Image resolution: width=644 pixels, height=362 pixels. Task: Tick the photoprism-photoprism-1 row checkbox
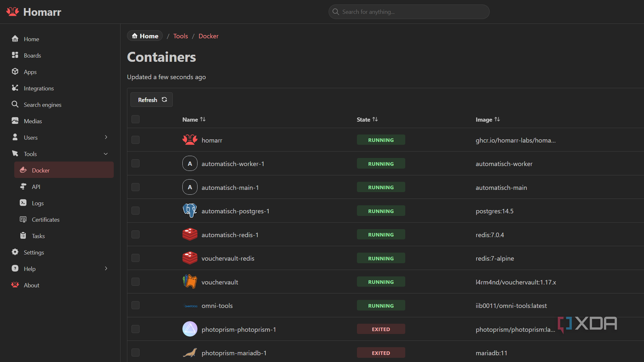(x=135, y=329)
